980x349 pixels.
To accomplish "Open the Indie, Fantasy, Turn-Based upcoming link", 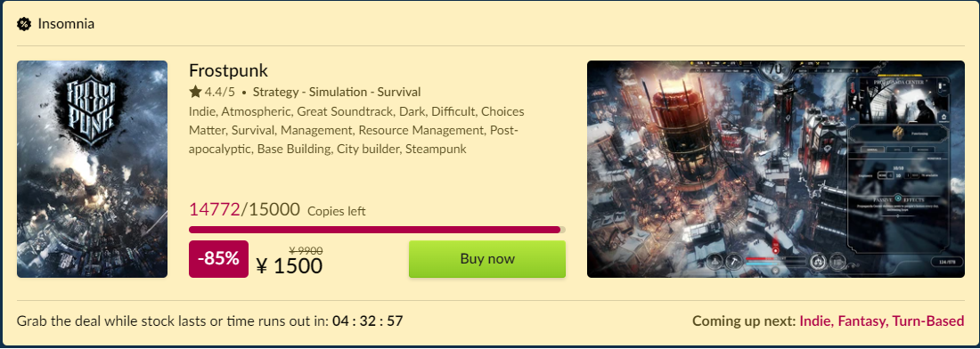I will click(882, 321).
